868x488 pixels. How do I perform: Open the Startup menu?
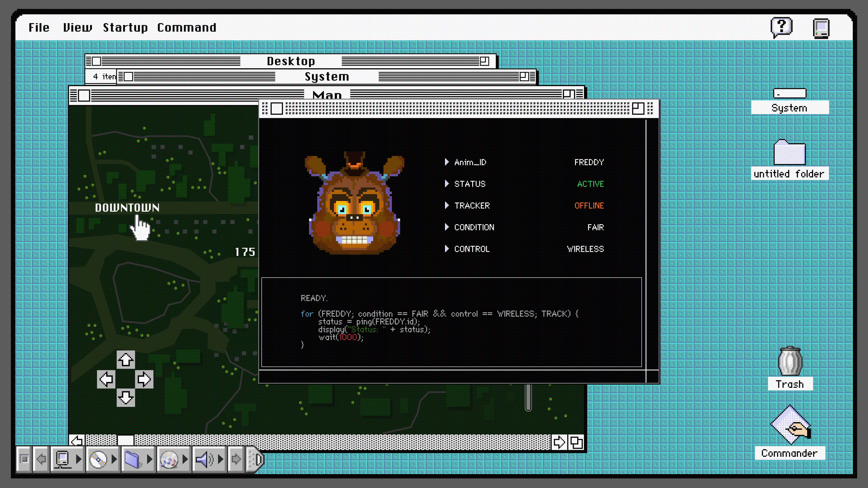point(125,27)
